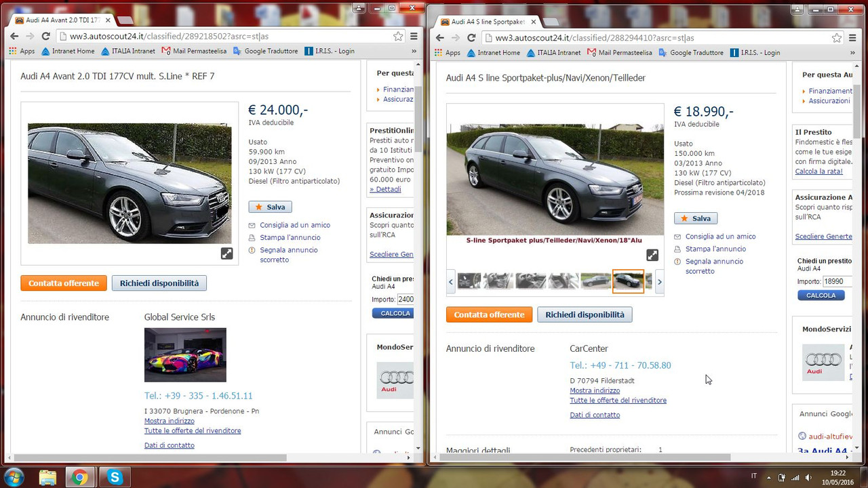This screenshot has height=488, width=868.
Task: Click CALCOLA button in left sidebar
Action: [393, 313]
